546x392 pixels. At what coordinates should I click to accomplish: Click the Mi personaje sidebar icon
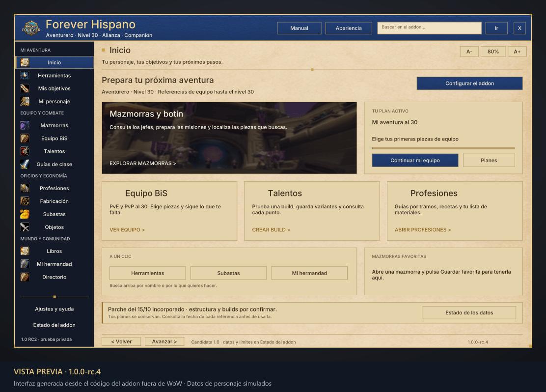click(25, 101)
